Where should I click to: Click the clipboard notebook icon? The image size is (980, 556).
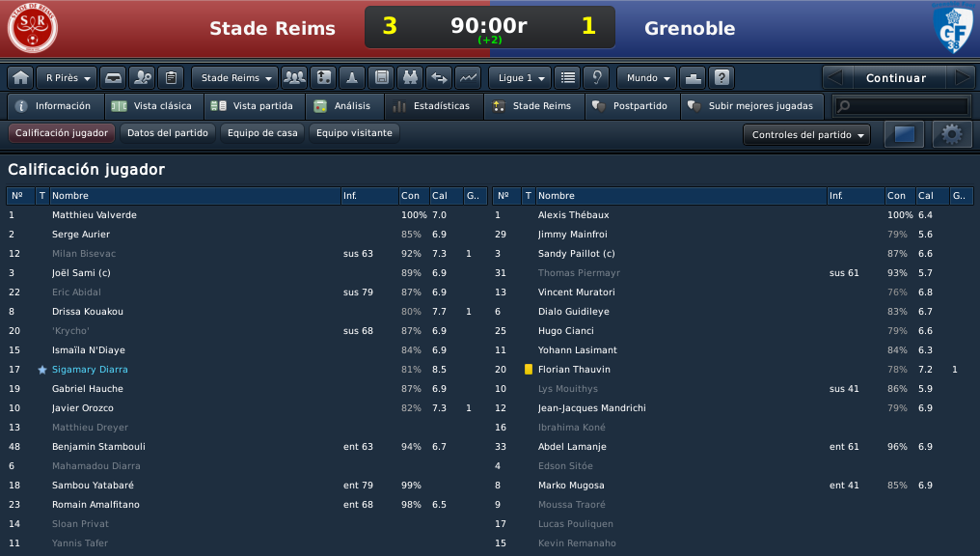point(171,78)
